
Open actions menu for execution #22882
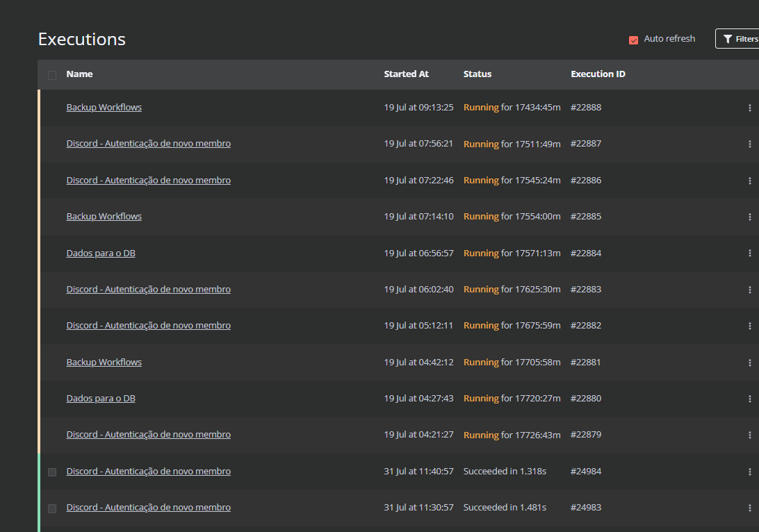pyautogui.click(x=750, y=326)
